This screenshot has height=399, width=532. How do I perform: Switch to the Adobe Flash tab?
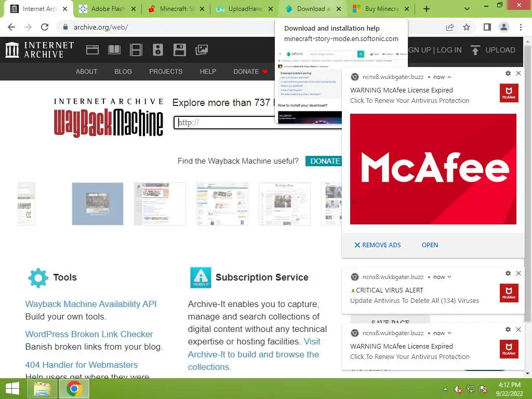click(x=107, y=9)
